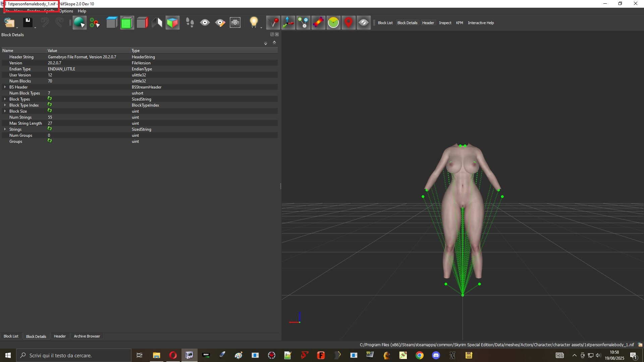Click the Redo arrow icon
The width and height of the screenshot is (644, 362).
coord(59,23)
